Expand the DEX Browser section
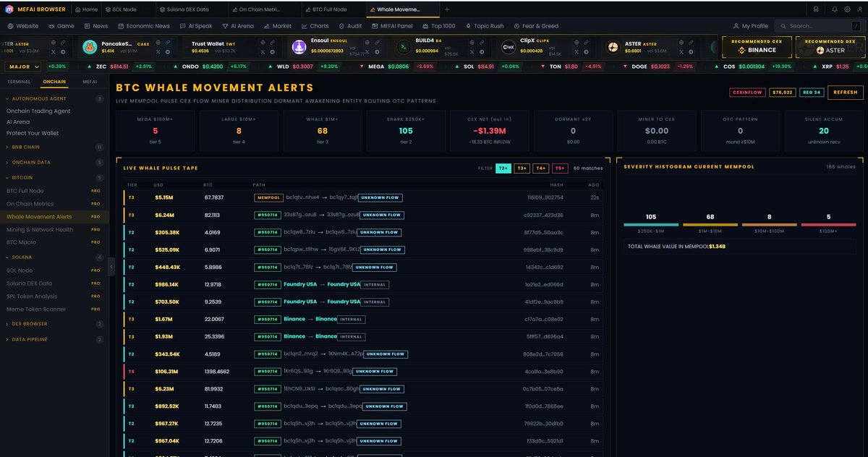Image resolution: width=868 pixels, height=457 pixels. click(55, 323)
